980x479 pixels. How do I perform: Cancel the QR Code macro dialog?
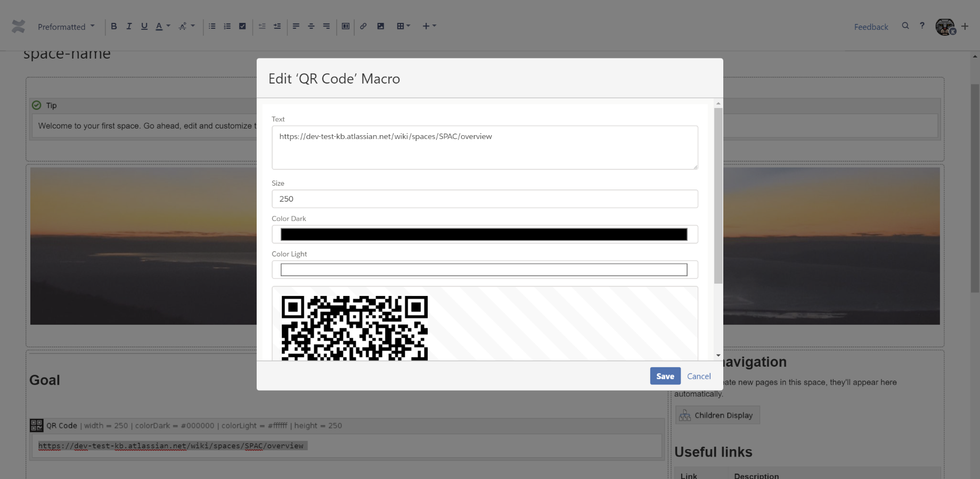point(699,376)
